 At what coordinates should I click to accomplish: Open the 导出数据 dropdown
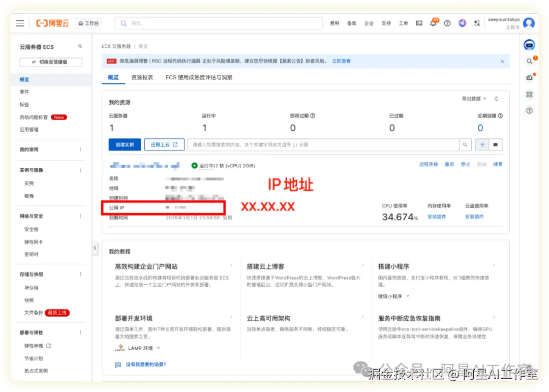click(474, 99)
